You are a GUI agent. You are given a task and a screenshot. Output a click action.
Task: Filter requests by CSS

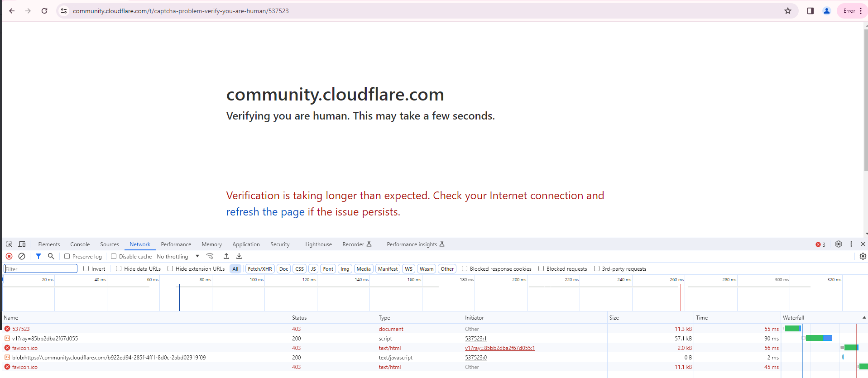pos(300,269)
